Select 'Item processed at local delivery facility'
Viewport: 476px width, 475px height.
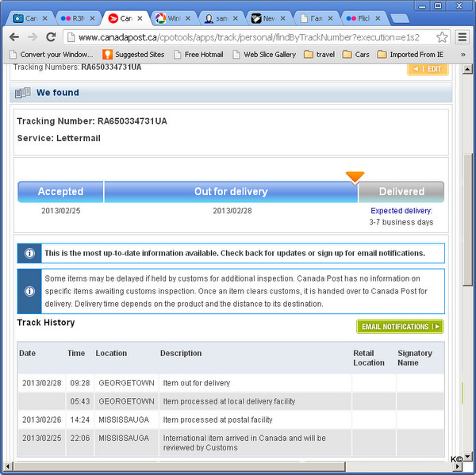pyautogui.click(x=229, y=401)
